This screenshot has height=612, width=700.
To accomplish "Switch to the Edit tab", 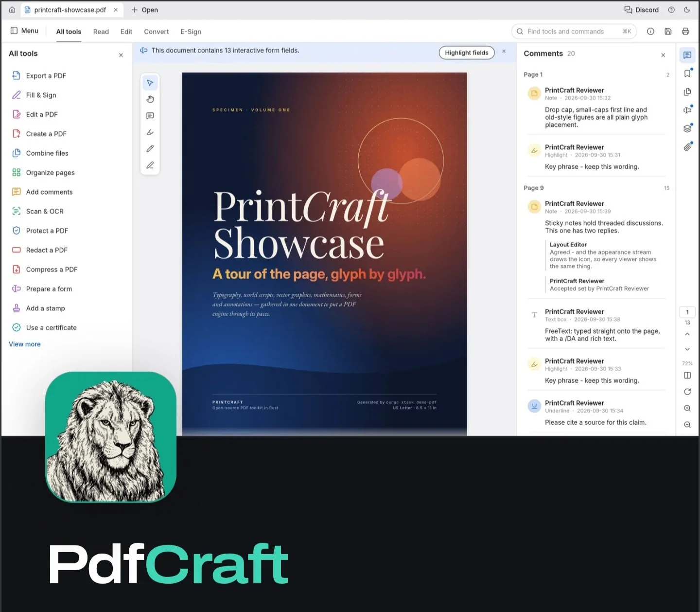I will 126,32.
